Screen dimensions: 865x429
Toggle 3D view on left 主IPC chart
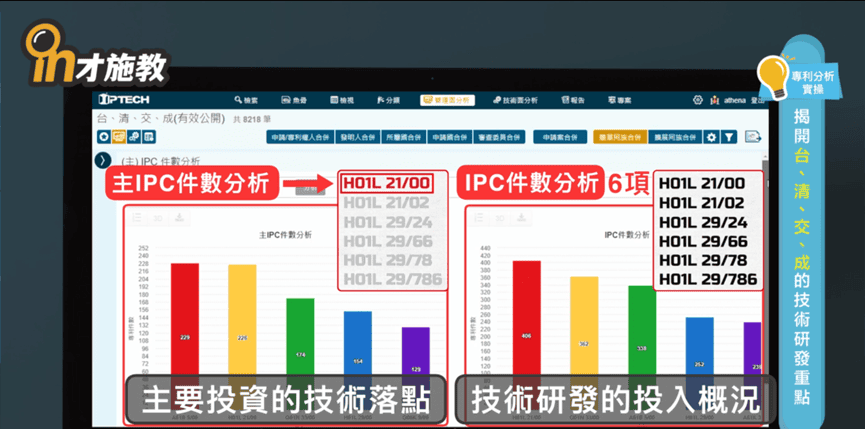(159, 217)
